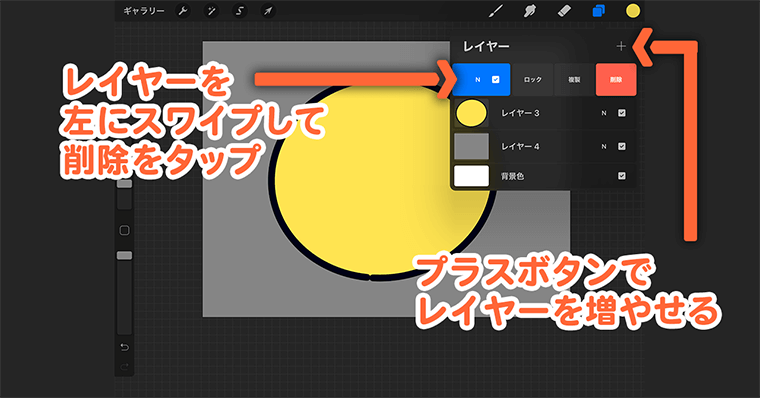This screenshot has width=760, height=398.
Task: Open the yellow active color circle
Action: point(633,11)
